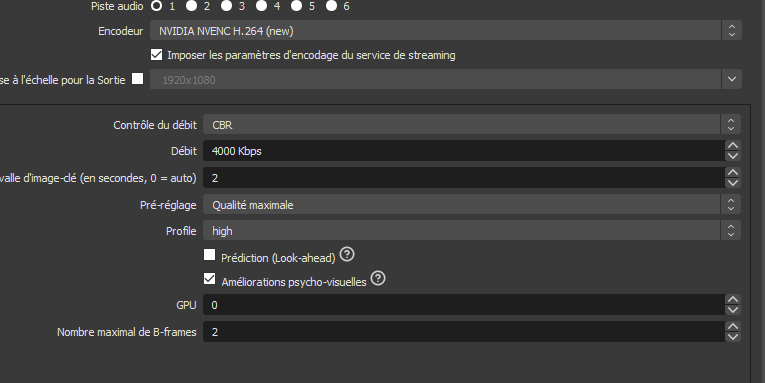The width and height of the screenshot is (765, 383).
Task: Open the Profile high dropdown
Action: tap(472, 230)
